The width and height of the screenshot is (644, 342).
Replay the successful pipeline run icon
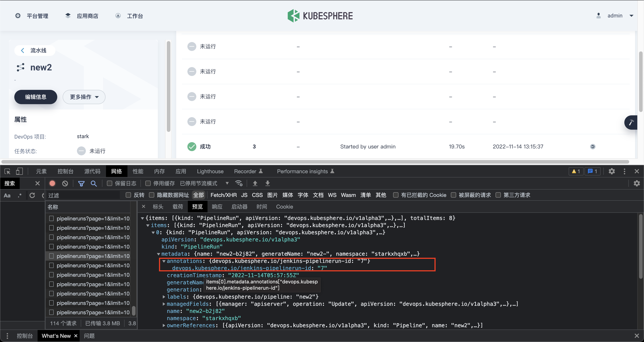coord(593,146)
